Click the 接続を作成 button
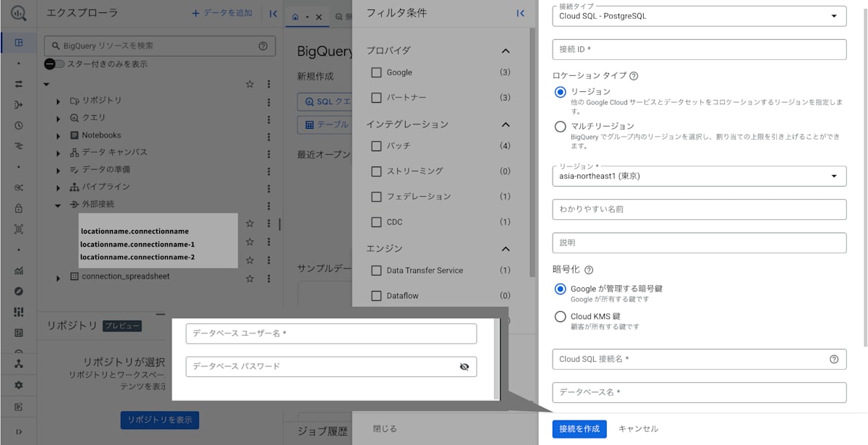 pos(579,429)
